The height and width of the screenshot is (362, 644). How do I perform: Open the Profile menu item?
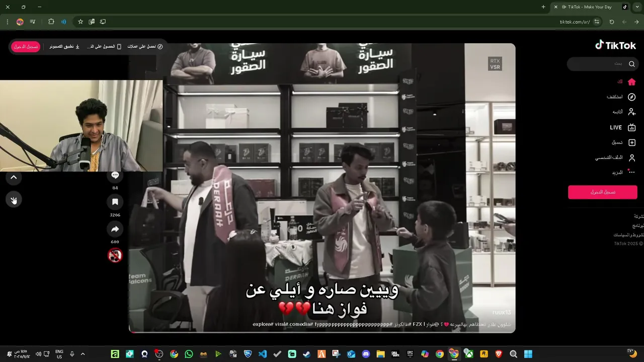pyautogui.click(x=615, y=158)
